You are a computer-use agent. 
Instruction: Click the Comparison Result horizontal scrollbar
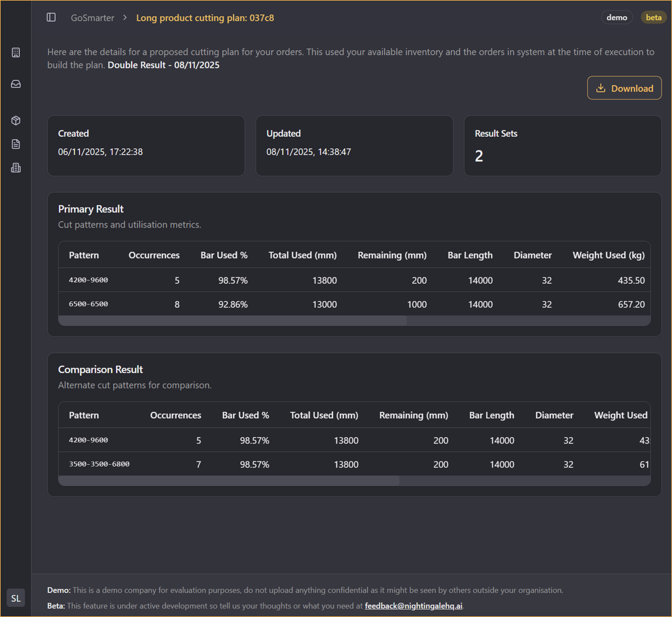tap(229, 481)
